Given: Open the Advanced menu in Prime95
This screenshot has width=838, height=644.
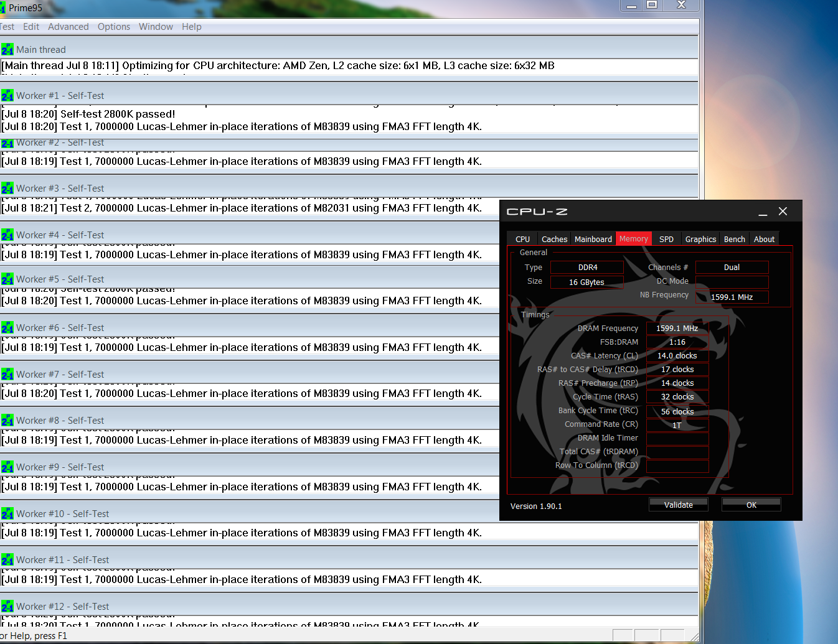Looking at the screenshot, I should click(x=68, y=27).
